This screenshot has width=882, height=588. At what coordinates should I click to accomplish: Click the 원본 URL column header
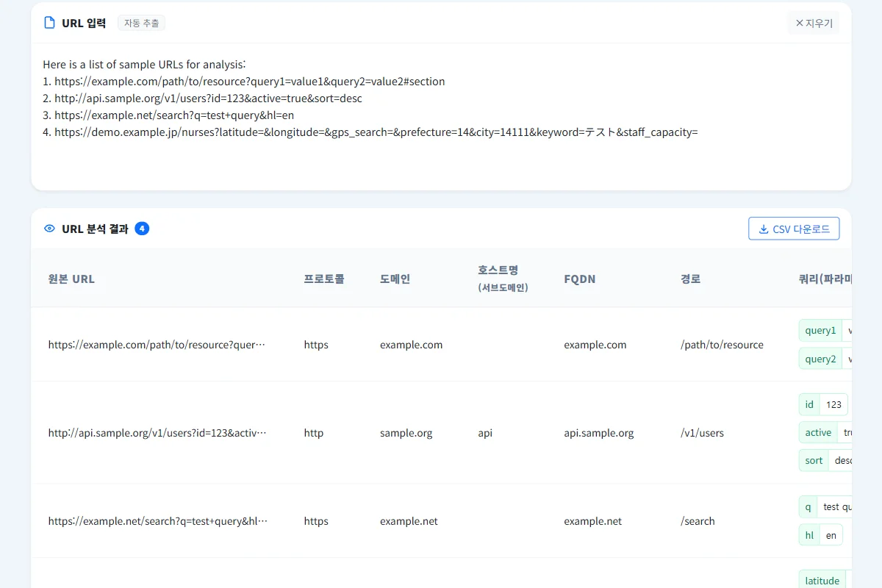coord(71,279)
